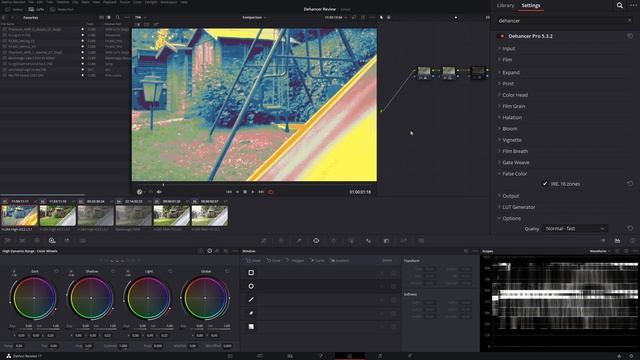Open the Qualifier eyedropper palette

pyautogui.click(x=299, y=241)
